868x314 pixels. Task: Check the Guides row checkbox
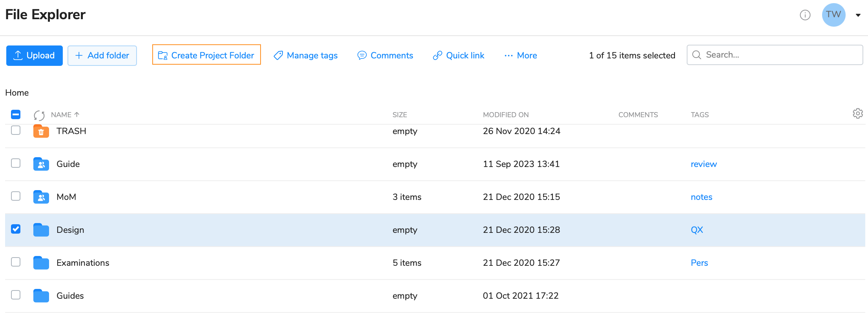[x=16, y=295]
